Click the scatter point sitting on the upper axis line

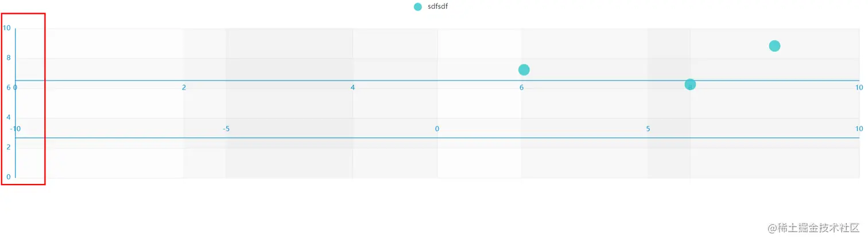690,84
